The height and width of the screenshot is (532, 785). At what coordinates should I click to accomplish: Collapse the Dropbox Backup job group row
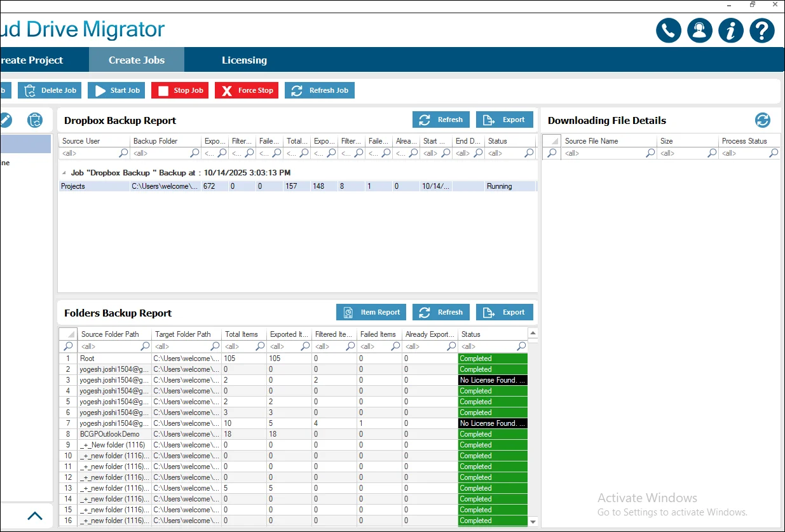pyautogui.click(x=64, y=173)
